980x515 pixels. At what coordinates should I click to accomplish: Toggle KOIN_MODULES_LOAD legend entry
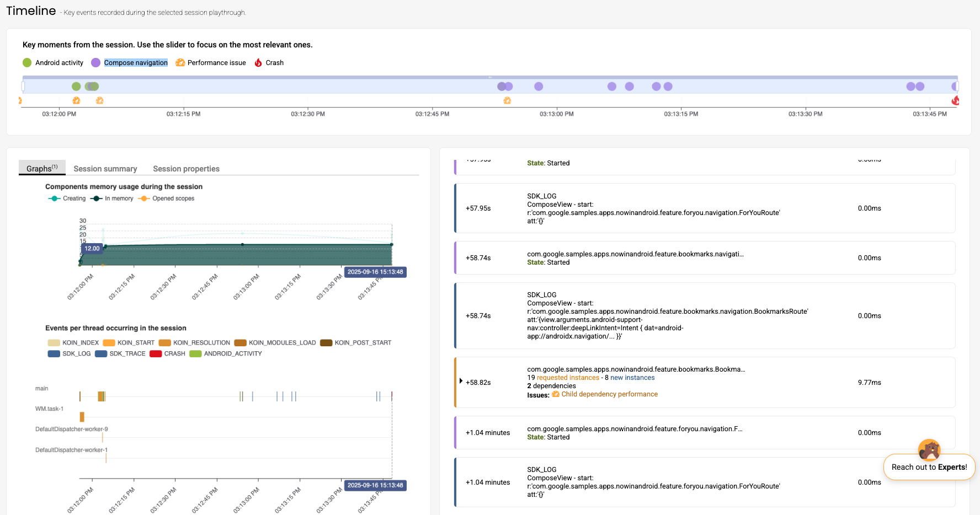click(275, 343)
